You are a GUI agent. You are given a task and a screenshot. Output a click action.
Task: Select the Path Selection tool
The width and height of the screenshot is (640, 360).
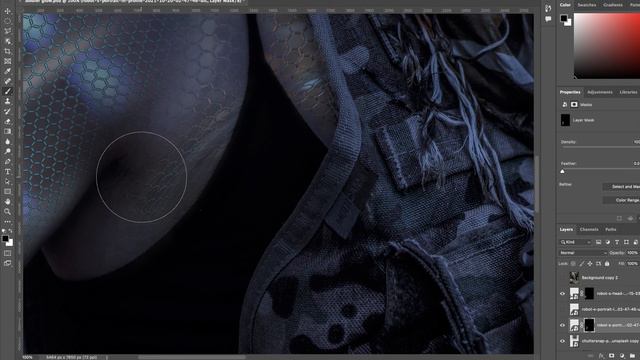click(x=7, y=182)
